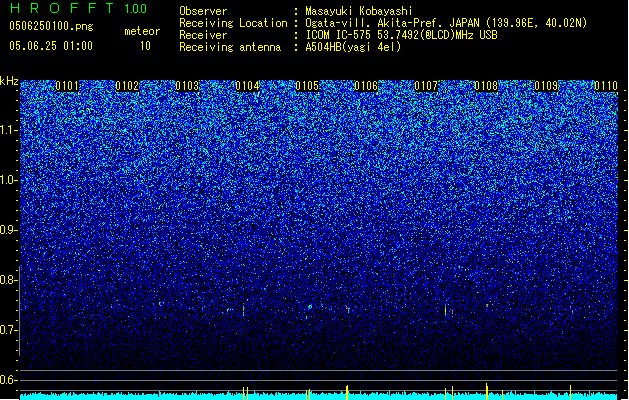Click the HROFFT 1.0.0 title text
Viewport: 629px width, 400px height.
click(x=79, y=8)
